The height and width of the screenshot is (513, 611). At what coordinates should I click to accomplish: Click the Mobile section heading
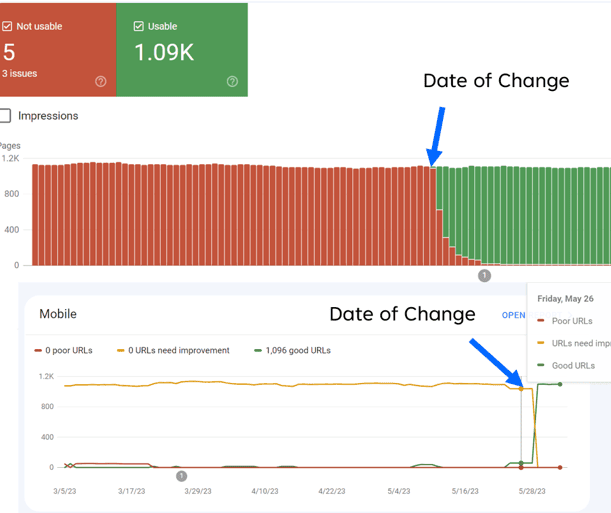pos(58,314)
